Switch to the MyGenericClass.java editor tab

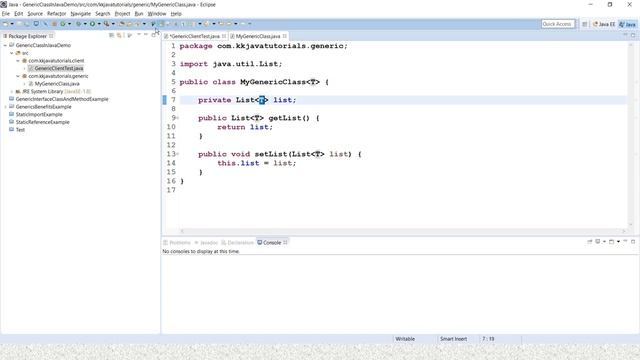coord(257,36)
